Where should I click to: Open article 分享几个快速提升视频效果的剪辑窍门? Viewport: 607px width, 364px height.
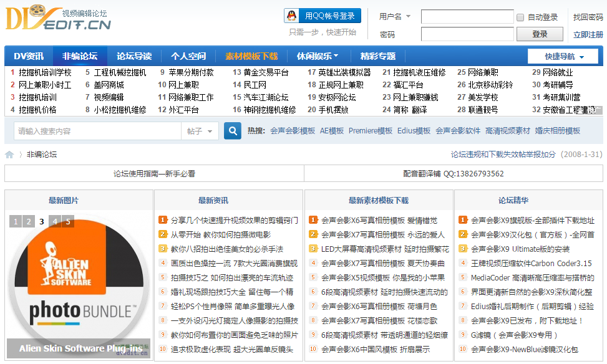(234, 221)
